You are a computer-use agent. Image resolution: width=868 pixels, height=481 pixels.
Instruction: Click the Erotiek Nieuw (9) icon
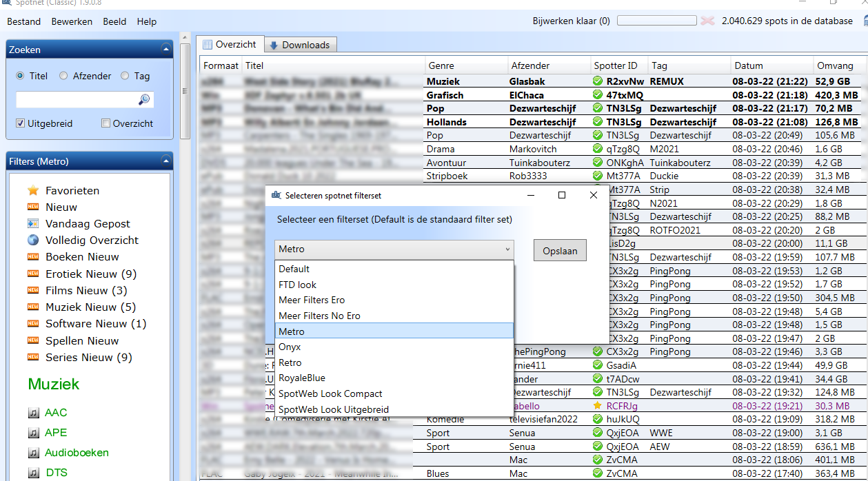(33, 274)
